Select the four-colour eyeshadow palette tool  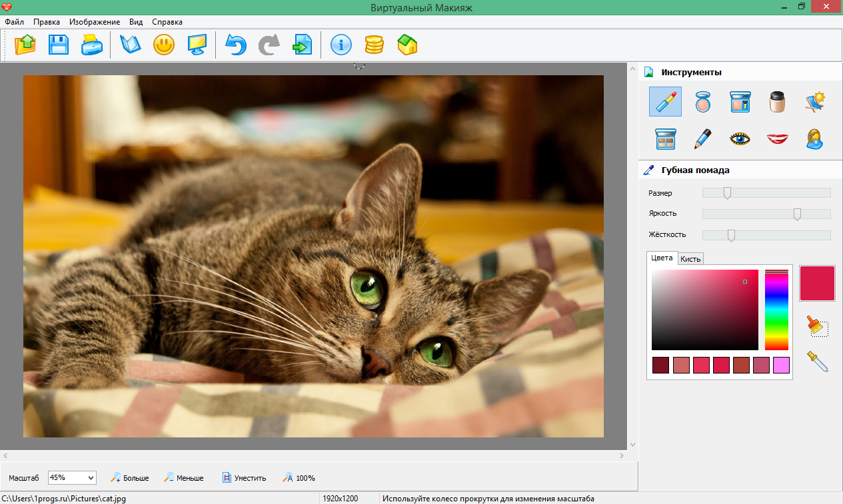click(665, 138)
